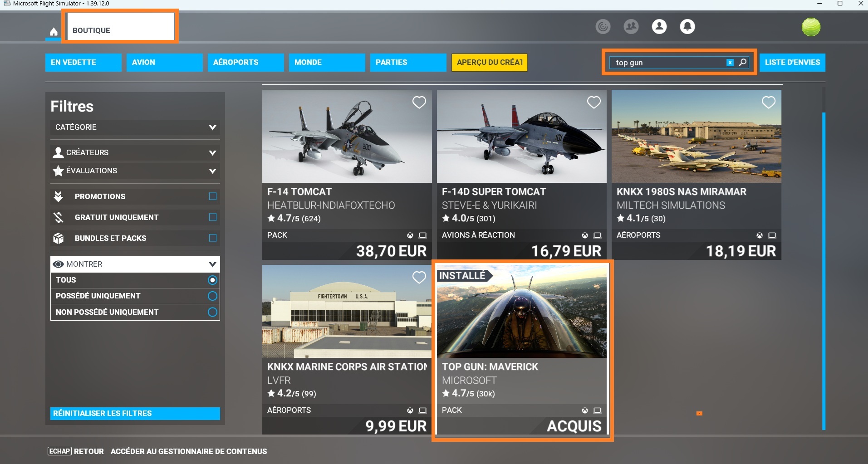Screen dimensions: 868x464
Task: Collapse the Montrer dropdown arrow
Action: coord(212,264)
